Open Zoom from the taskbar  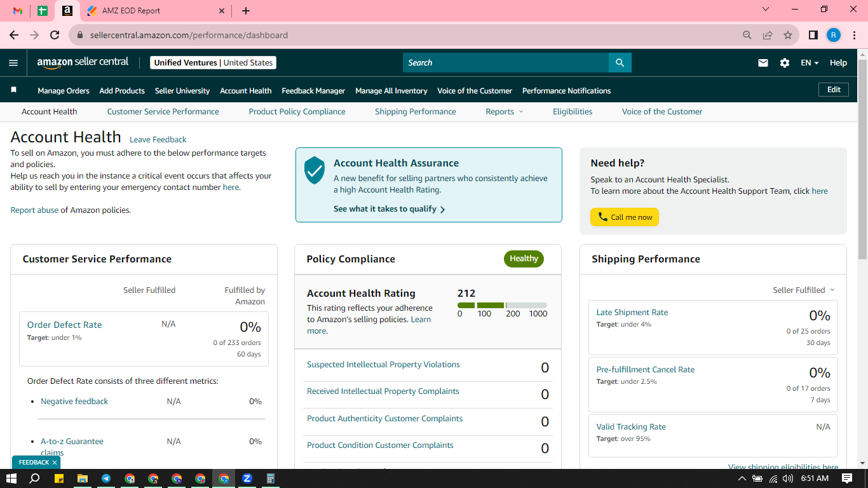[247, 478]
